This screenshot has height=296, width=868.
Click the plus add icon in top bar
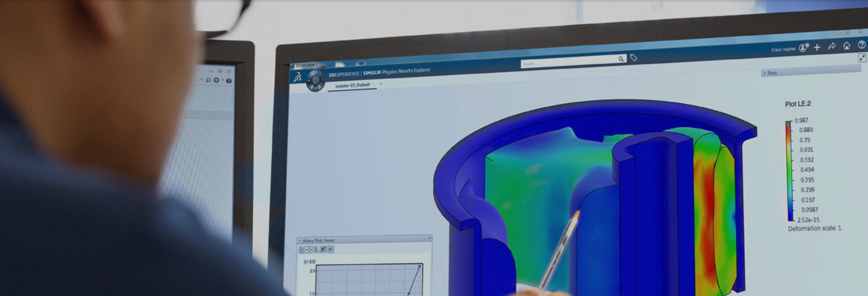pos(817,47)
